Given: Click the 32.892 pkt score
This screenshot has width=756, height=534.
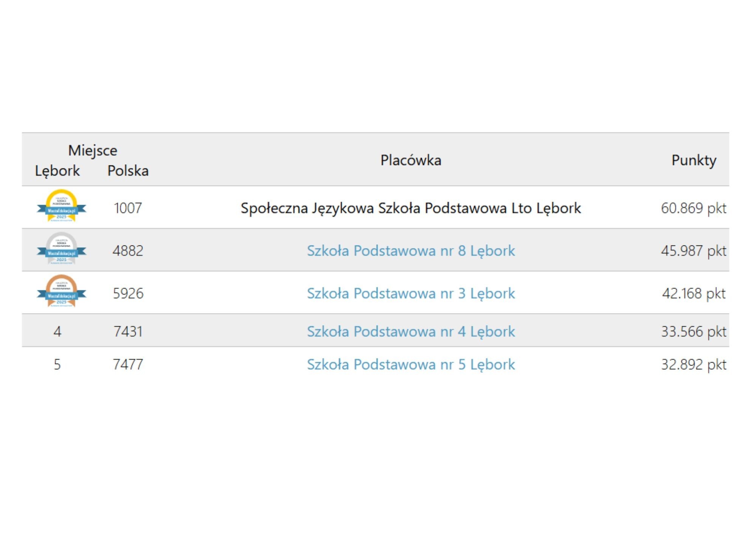Looking at the screenshot, I should [693, 364].
